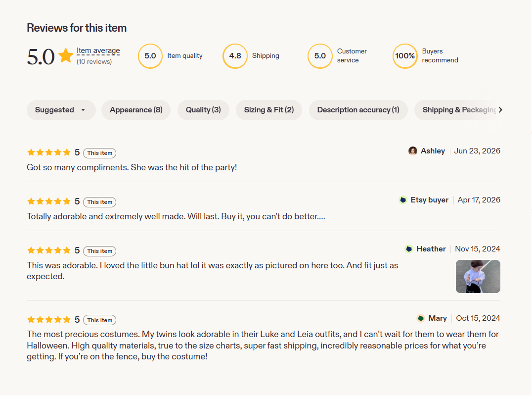Viewport: 532px width, 396px height.
Task: Click the Reviews for this item heading
Action: pyautogui.click(x=77, y=28)
